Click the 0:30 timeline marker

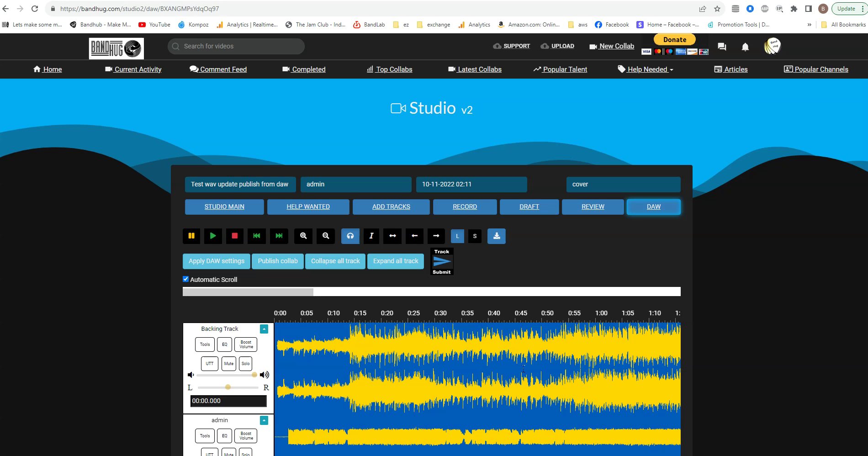[x=440, y=313]
